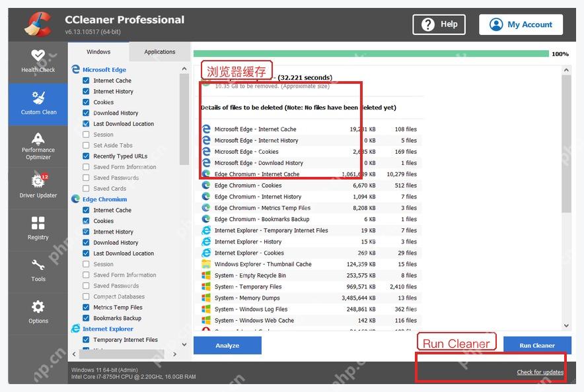Viewport: 584px width, 392px height.
Task: Enable Compact Databases checkbox
Action: (86, 296)
